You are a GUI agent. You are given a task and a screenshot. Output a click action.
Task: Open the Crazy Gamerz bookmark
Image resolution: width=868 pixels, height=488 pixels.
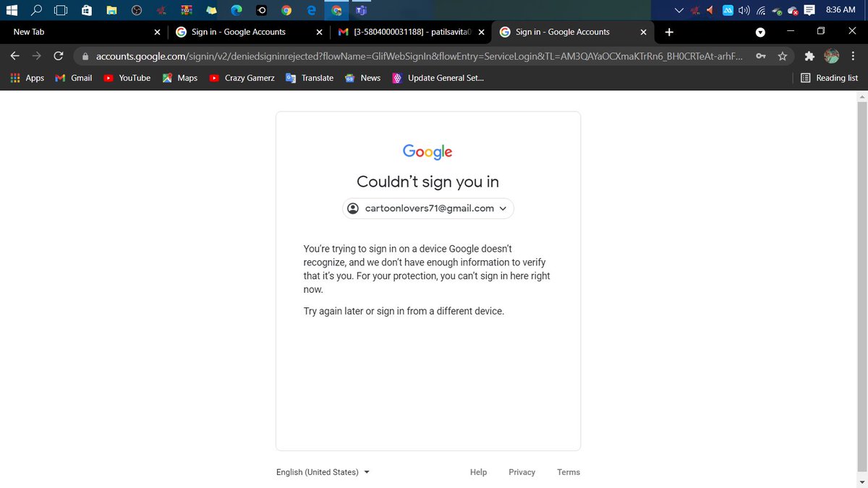[x=242, y=77]
